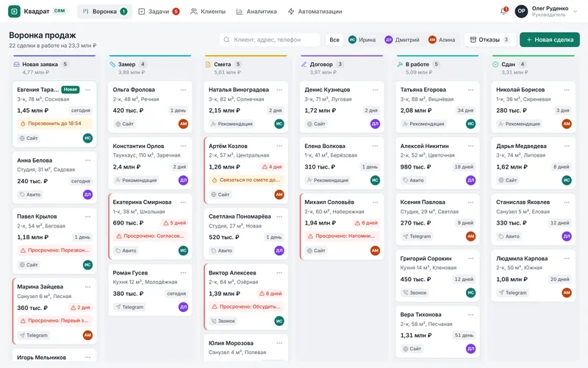The height and width of the screenshot is (368, 588).
Task: Open the notifications bell
Action: [x=503, y=11]
